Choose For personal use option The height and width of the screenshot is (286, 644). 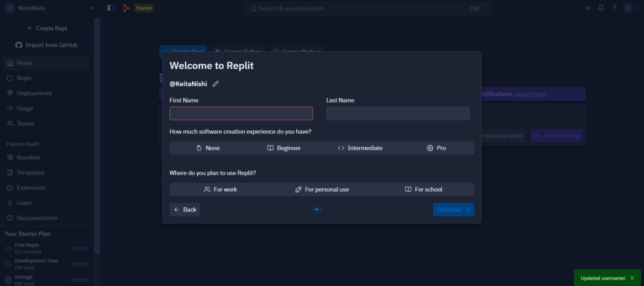[322, 190]
